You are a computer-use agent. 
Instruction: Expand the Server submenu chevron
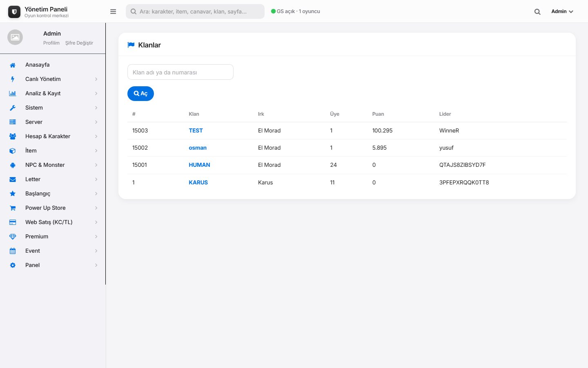[x=96, y=122]
